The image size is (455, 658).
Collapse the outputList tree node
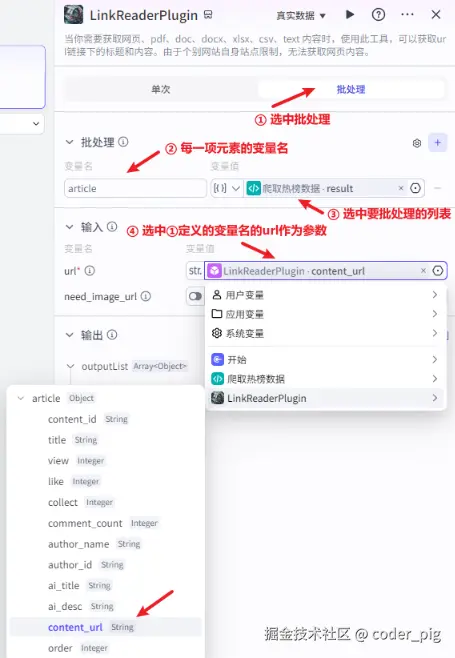click(70, 366)
